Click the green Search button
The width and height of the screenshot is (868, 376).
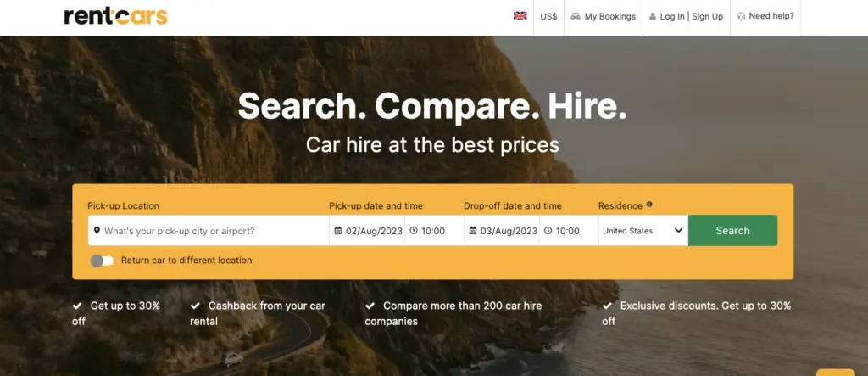[x=733, y=231]
